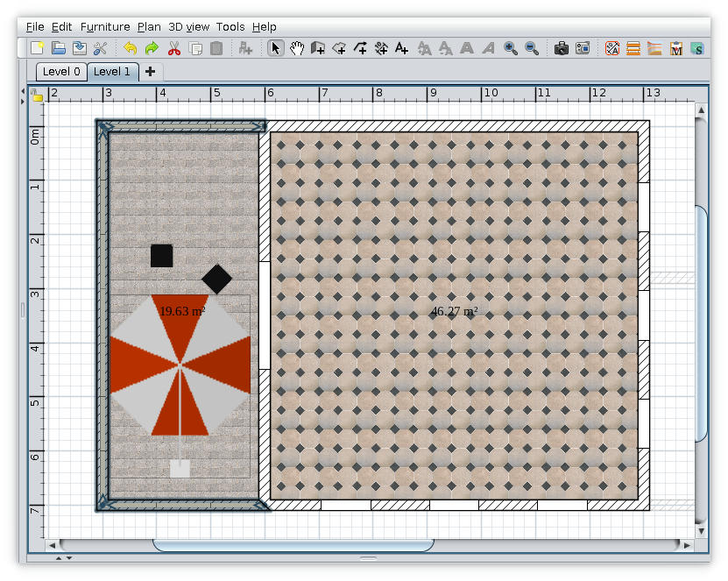
Task: Click vertical scrollbar up arrow
Action: [x=701, y=110]
